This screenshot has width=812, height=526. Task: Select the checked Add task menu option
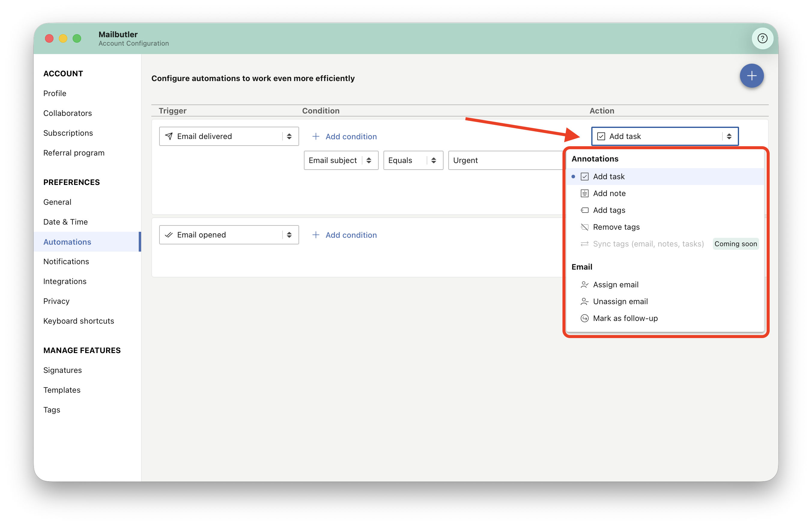[x=665, y=177]
